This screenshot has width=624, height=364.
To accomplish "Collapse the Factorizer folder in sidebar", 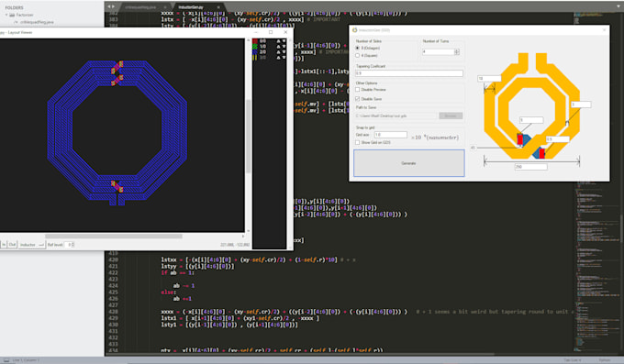I will pyautogui.click(x=6, y=15).
